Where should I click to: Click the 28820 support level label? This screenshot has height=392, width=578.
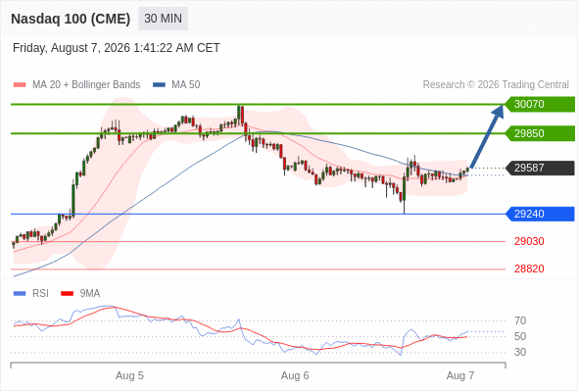pyautogui.click(x=529, y=269)
